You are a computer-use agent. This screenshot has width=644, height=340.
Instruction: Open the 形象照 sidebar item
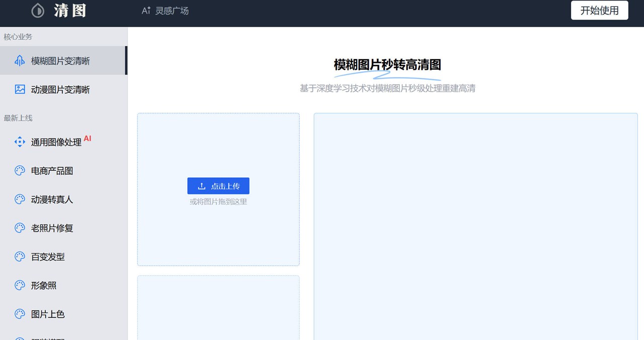(63, 286)
